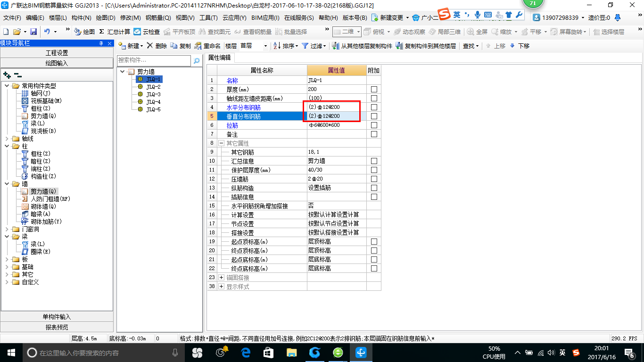Collapse 其它属性 property group
Viewport: 644px width, 362px height.
click(222, 143)
